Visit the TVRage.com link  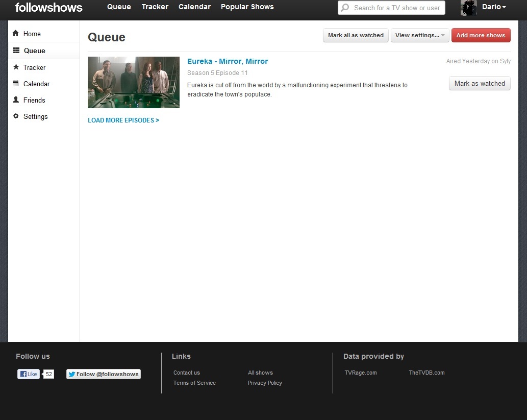click(x=361, y=373)
